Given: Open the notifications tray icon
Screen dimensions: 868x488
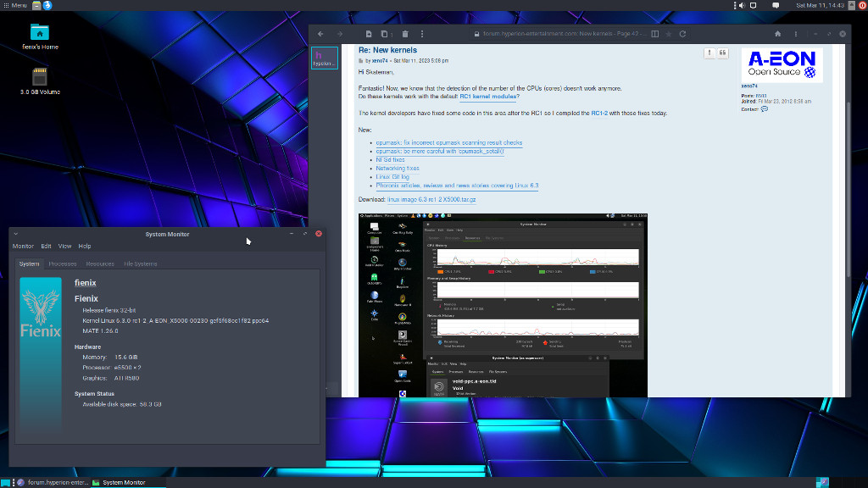Looking at the screenshot, I should coord(776,6).
